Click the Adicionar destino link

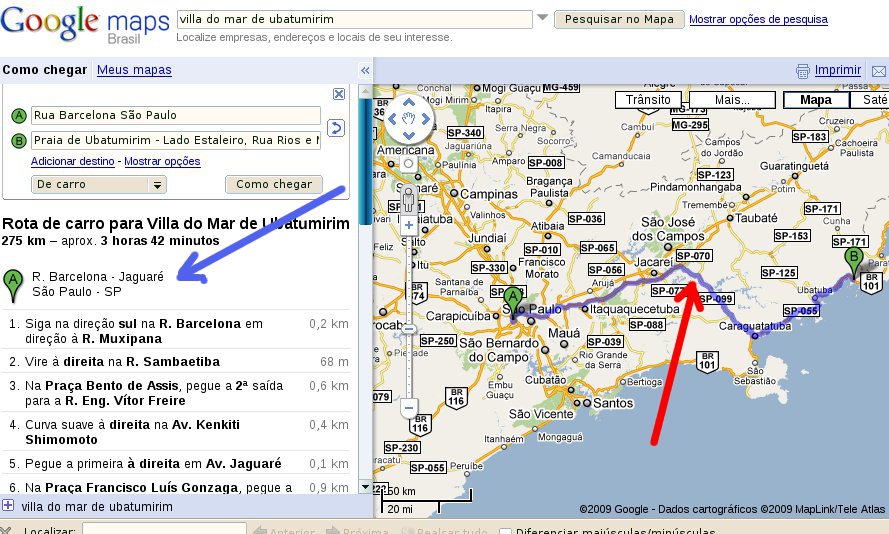(x=73, y=161)
